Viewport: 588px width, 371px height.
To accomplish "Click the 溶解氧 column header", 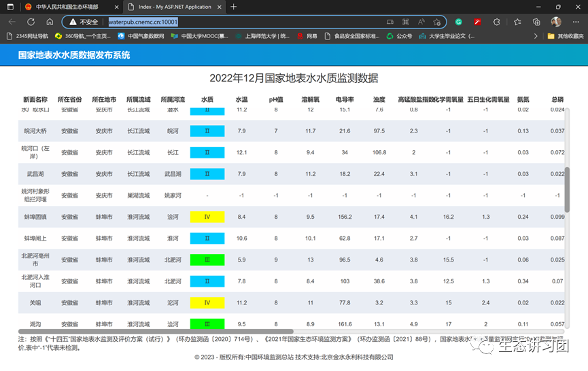I will (x=310, y=99).
